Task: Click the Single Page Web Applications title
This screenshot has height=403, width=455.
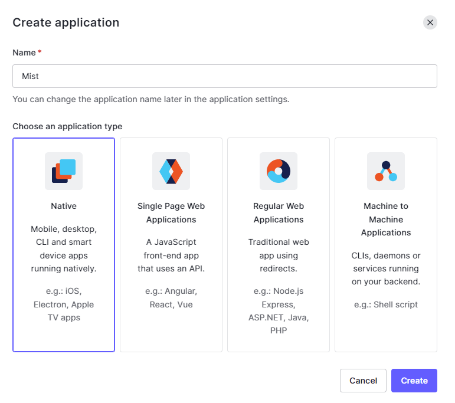Action: 171,213
